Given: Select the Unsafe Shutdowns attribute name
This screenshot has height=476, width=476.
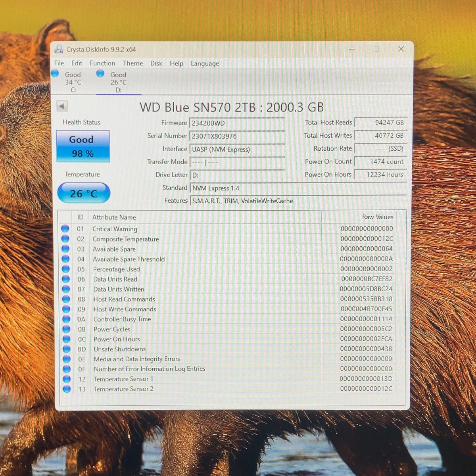Looking at the screenshot, I should point(119,349).
